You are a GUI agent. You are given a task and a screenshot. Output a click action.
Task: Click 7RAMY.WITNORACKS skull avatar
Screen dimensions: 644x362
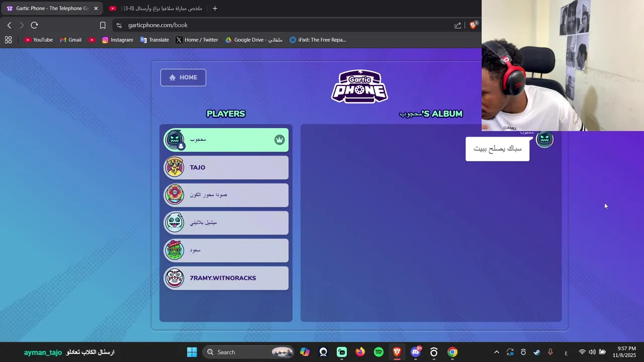175,278
